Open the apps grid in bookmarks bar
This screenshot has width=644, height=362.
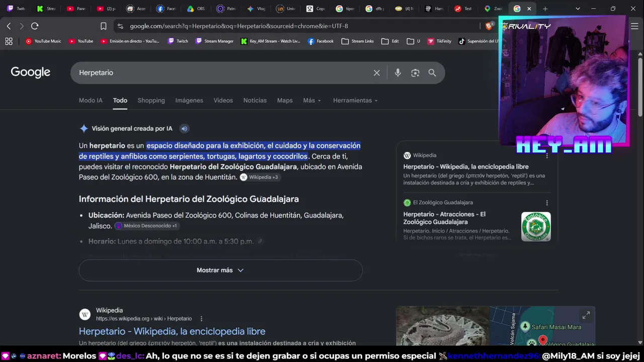pos(9,41)
